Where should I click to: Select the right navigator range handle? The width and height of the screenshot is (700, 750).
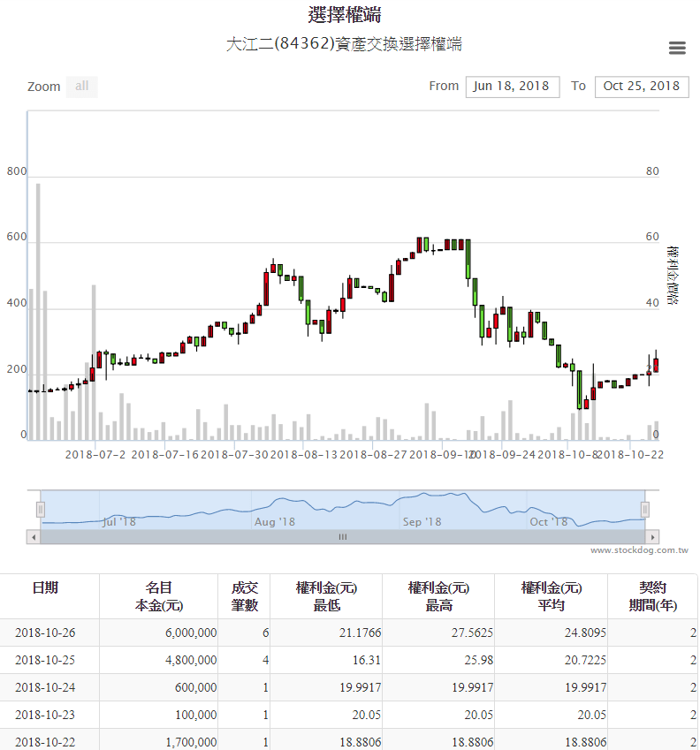click(x=645, y=510)
